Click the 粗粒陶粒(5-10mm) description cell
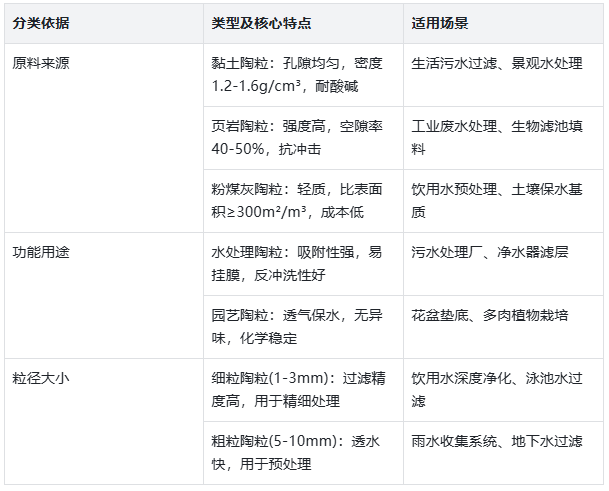This screenshot has height=491, width=609. pos(297,452)
